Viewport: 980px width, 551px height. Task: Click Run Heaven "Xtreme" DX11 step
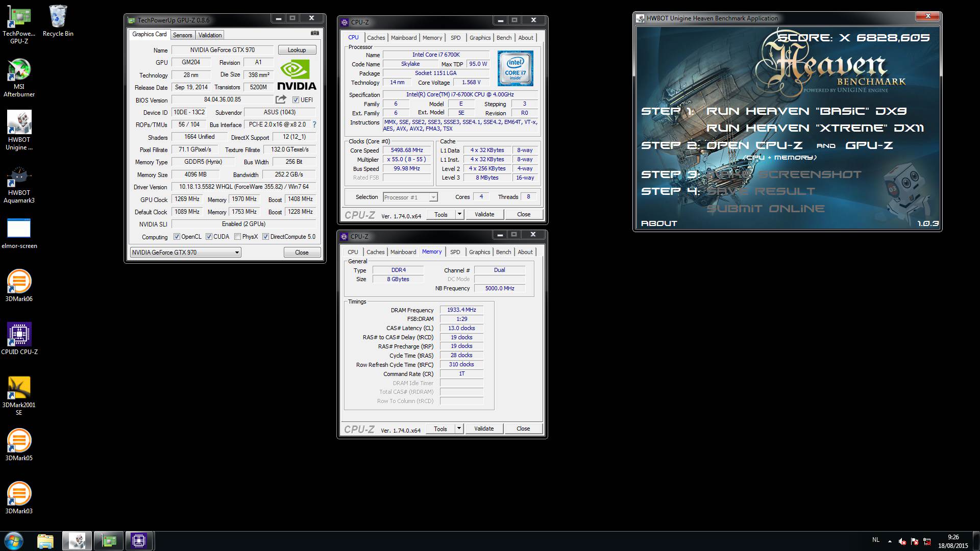pyautogui.click(x=815, y=128)
